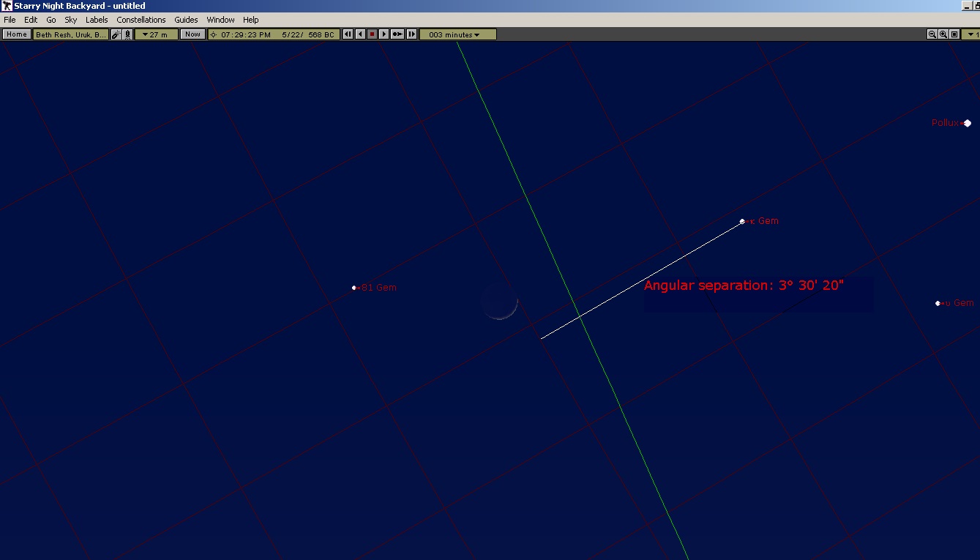Click the 5/22/ 568 BC date field

click(308, 34)
